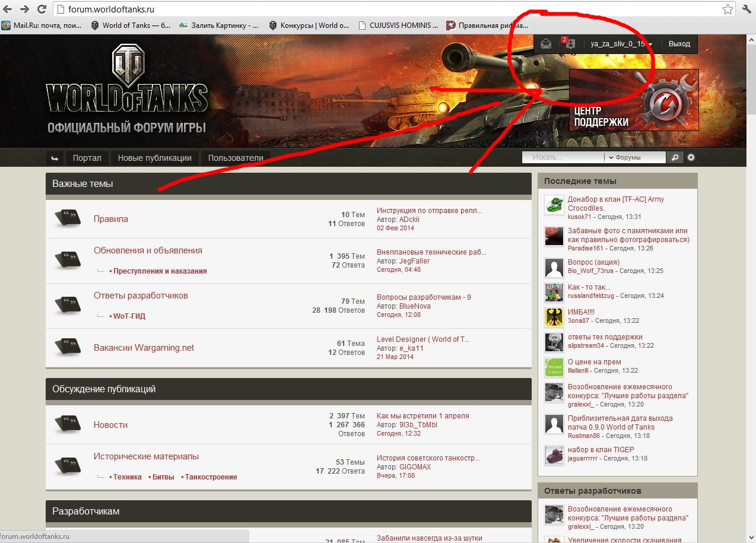The image size is (756, 543).
Task: Open the messages envelope icon
Action: (x=546, y=43)
